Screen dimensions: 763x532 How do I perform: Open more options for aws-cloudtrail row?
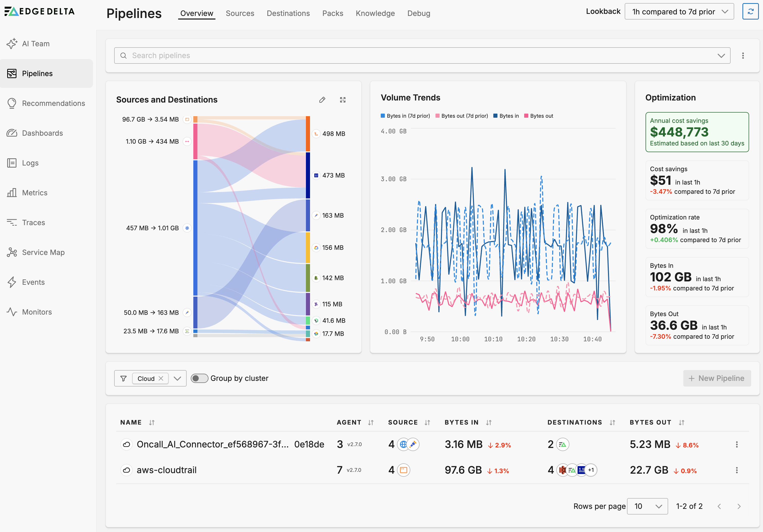(737, 470)
